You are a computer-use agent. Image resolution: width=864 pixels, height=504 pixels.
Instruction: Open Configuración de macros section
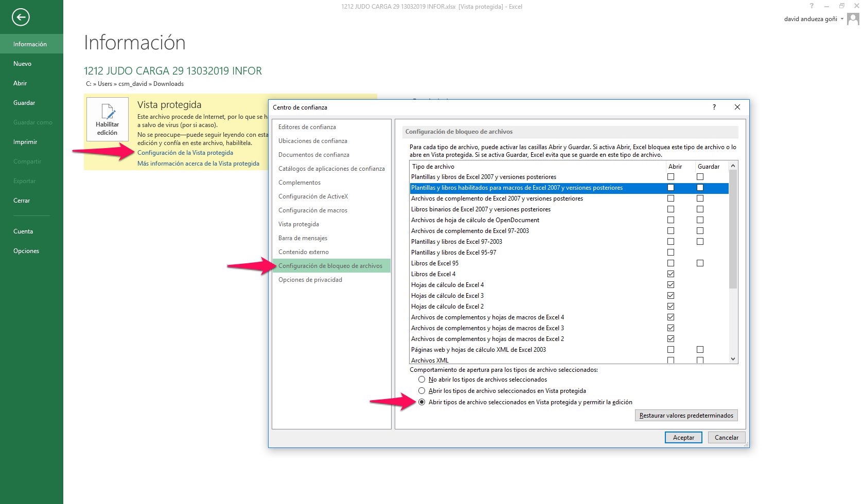[312, 210]
